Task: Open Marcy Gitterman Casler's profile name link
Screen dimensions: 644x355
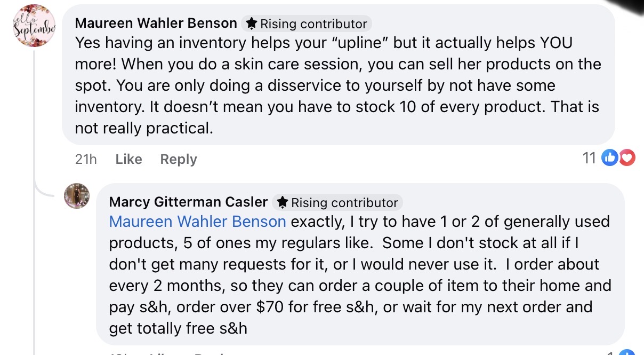Action: (x=188, y=202)
